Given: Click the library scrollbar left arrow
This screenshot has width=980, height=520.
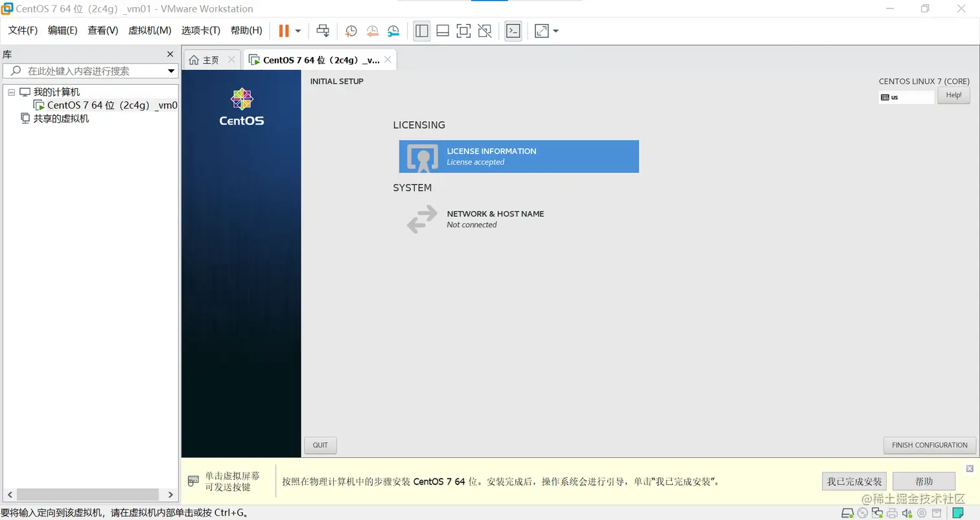Looking at the screenshot, I should coord(10,494).
